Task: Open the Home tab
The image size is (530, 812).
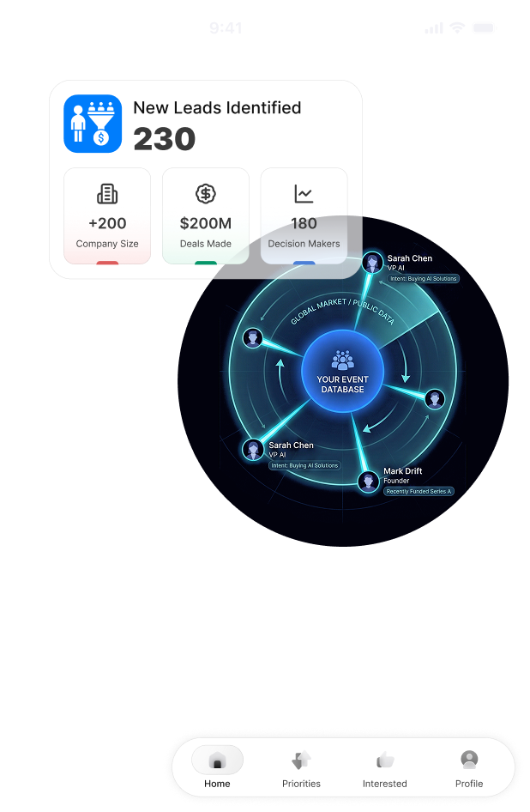Action: click(217, 767)
